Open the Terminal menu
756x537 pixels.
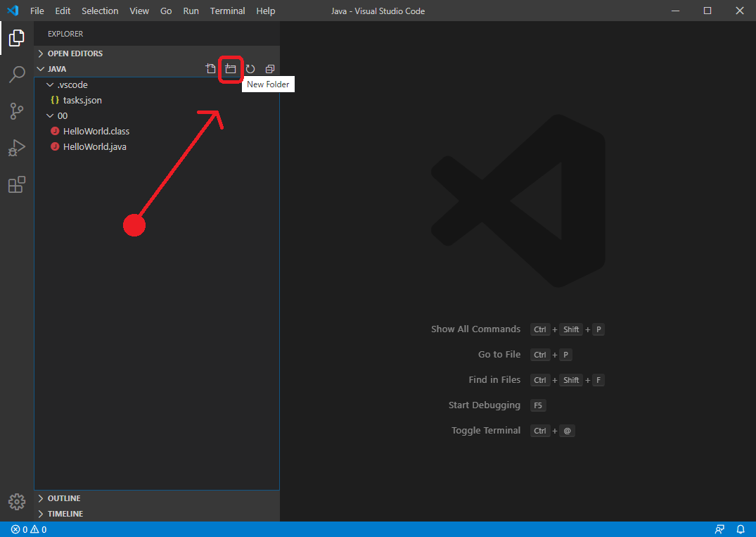(x=228, y=11)
